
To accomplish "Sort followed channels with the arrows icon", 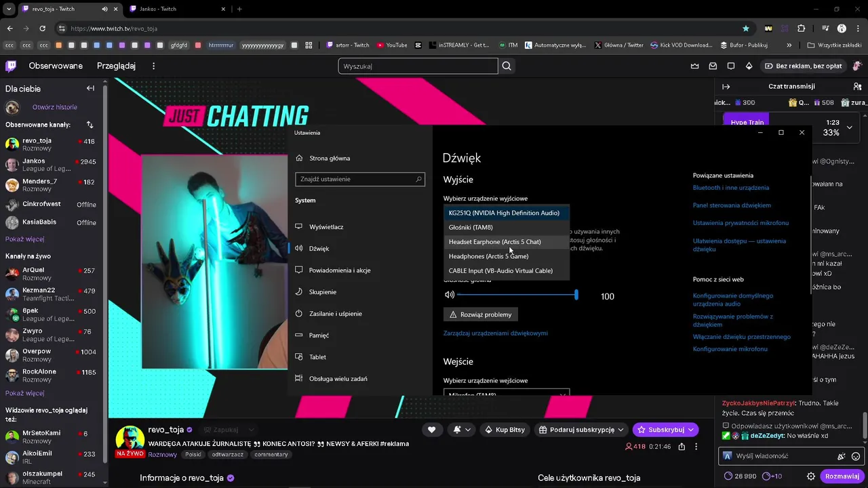I will [x=90, y=125].
